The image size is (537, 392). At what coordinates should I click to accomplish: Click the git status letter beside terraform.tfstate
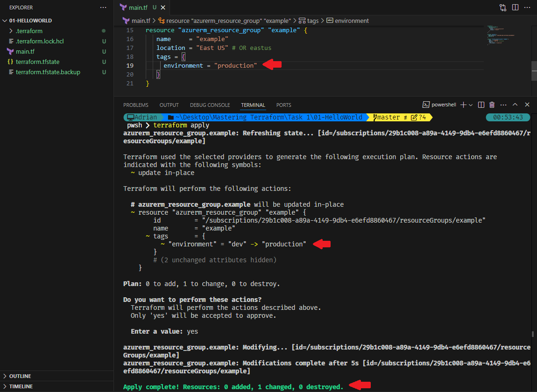tap(104, 62)
